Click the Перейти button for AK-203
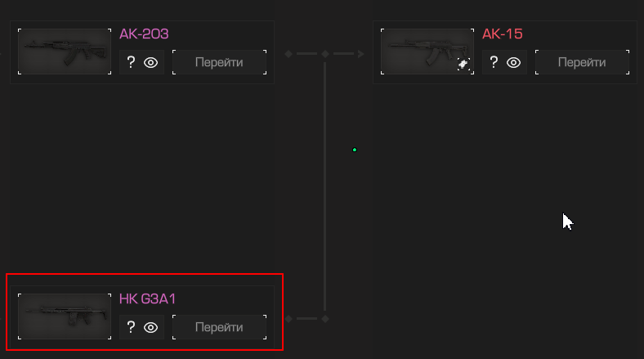Screen dimensions: 644x359 click(219, 62)
